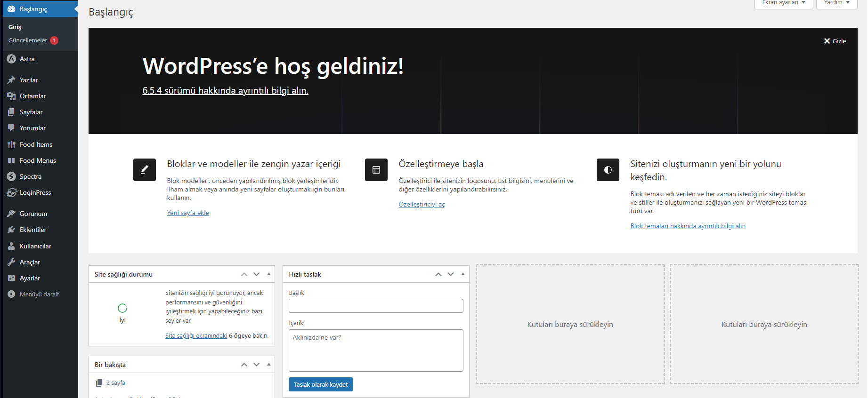
Task: Collapse the Hızlı taslak panel
Action: tap(463, 274)
